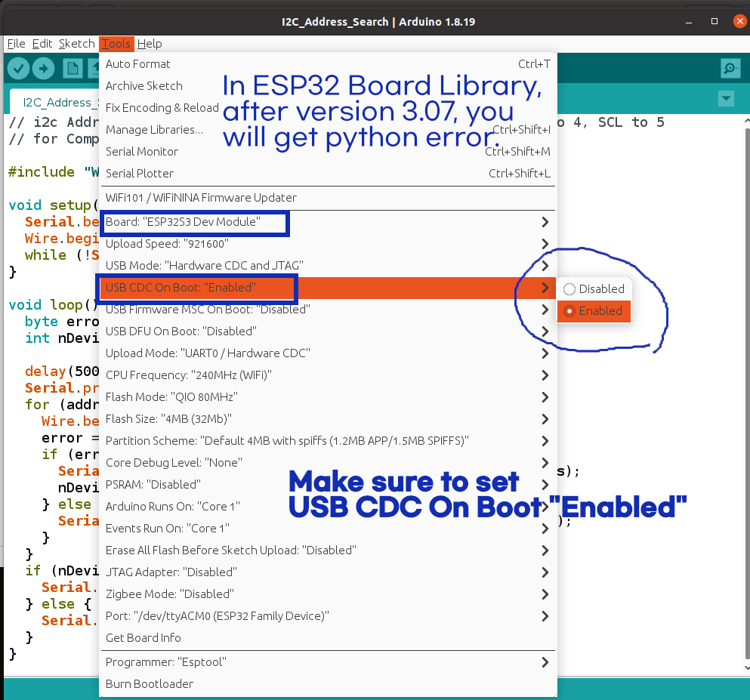Image resolution: width=750 pixels, height=700 pixels.
Task: Open the tab dropdown arrow button
Action: click(726, 99)
